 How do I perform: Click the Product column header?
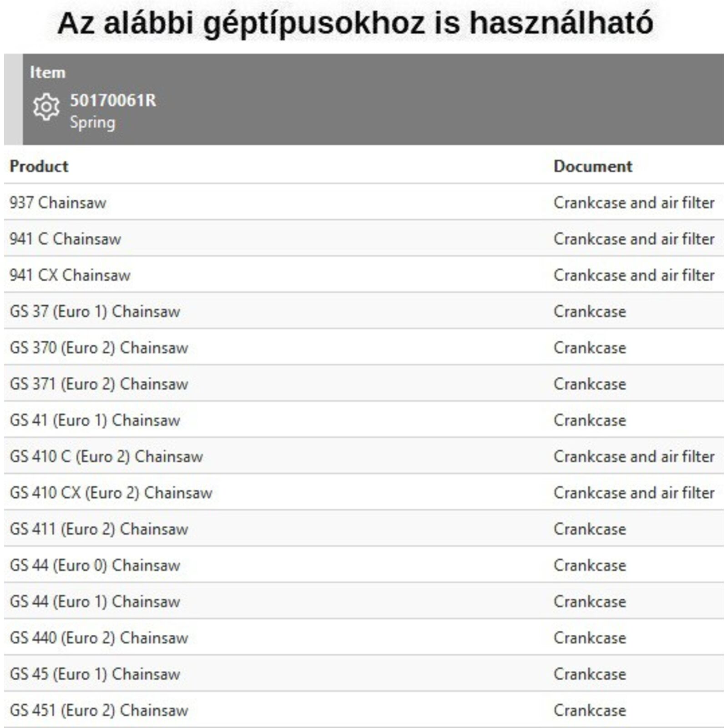click(39, 167)
